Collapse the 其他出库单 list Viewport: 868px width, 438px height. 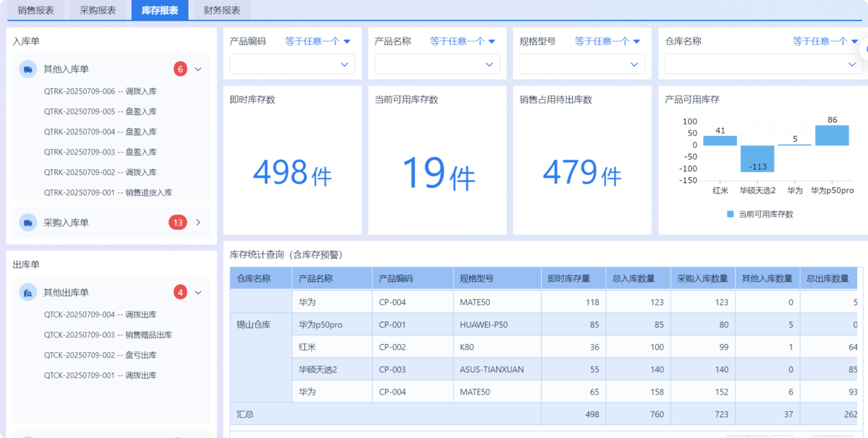pos(198,293)
